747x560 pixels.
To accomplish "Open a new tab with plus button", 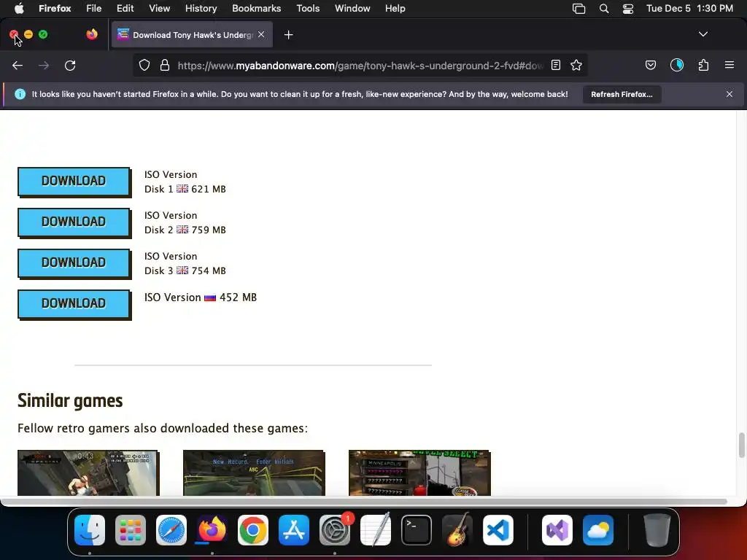I will [288, 35].
